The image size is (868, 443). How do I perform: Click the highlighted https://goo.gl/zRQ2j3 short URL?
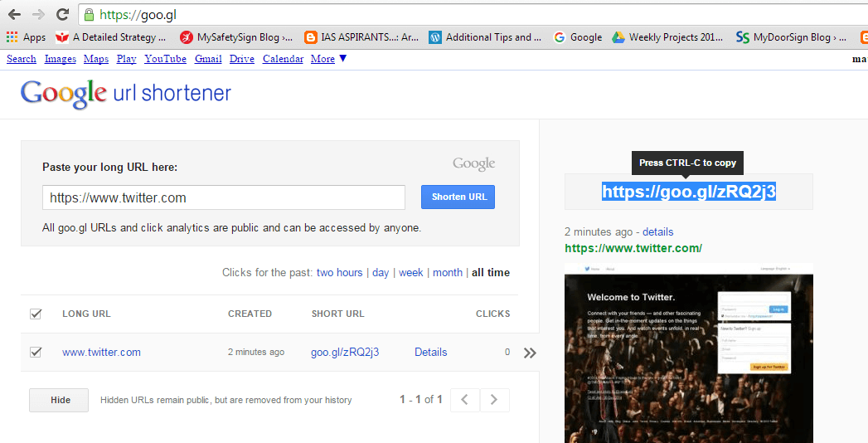[x=689, y=192]
